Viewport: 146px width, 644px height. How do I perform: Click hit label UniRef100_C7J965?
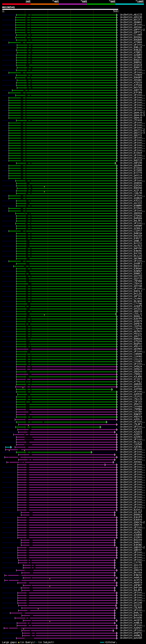[131, 35]
